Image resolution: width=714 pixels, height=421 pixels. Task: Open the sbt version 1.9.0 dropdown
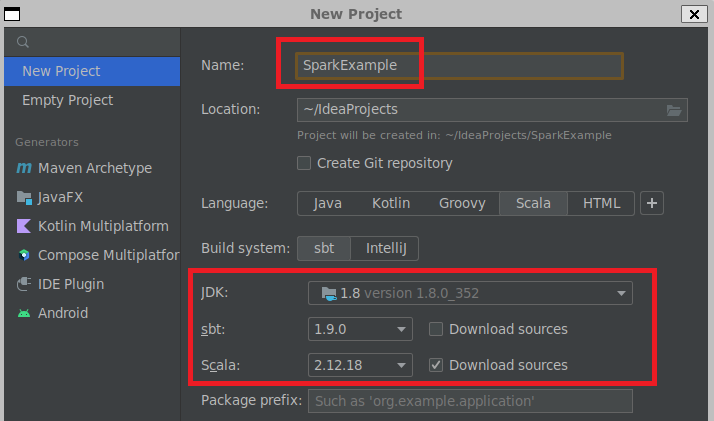(x=360, y=329)
